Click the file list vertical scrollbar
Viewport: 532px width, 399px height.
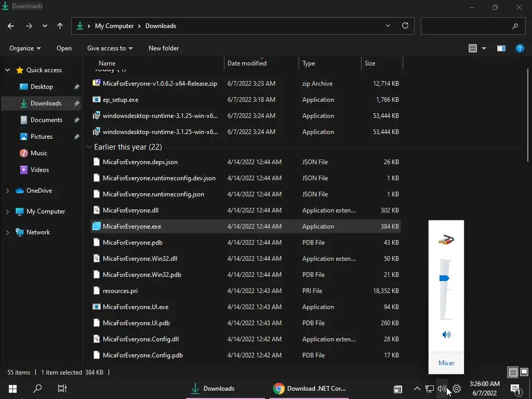point(528,115)
